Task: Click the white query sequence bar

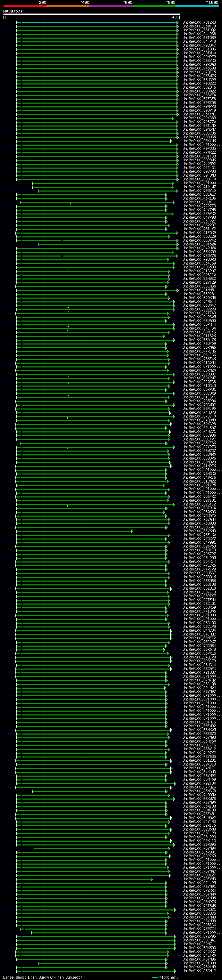Action: 92,15
